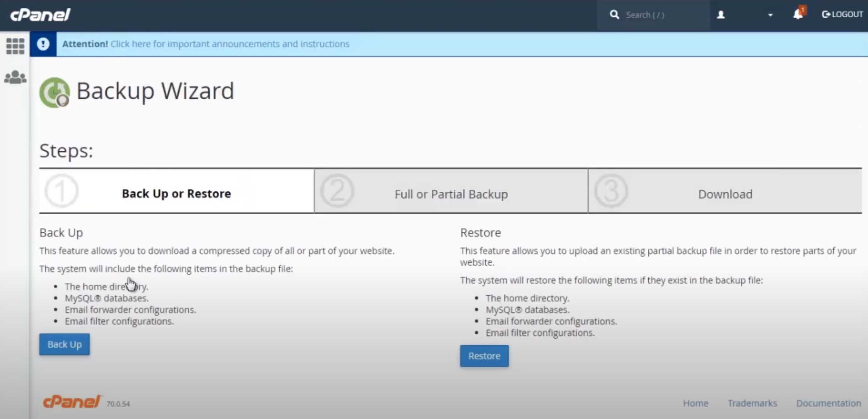Open the Download step

coord(725,194)
